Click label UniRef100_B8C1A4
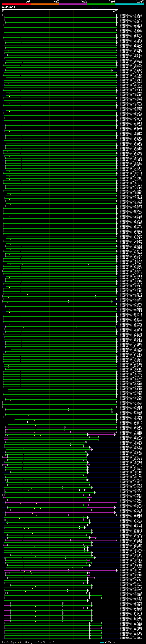The height and width of the screenshot is (644, 146). 131,296
